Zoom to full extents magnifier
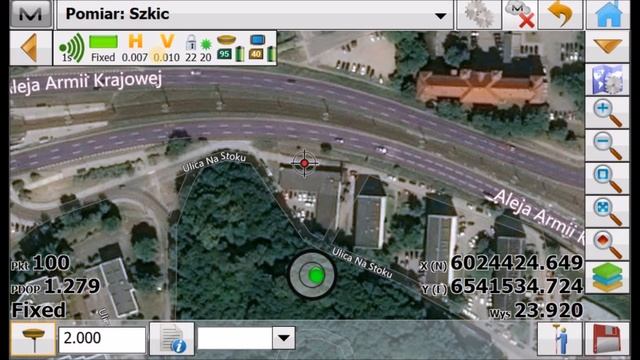The image size is (640, 360). (607, 212)
